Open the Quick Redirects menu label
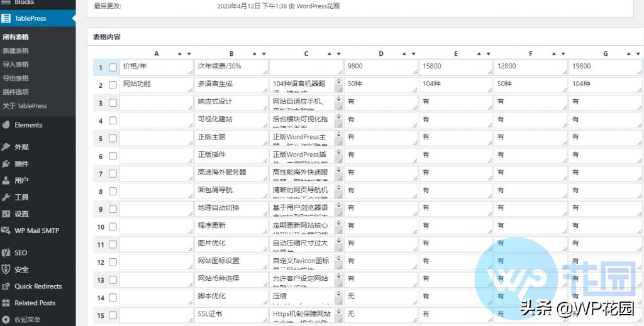This screenshot has width=644, height=326. click(38, 286)
